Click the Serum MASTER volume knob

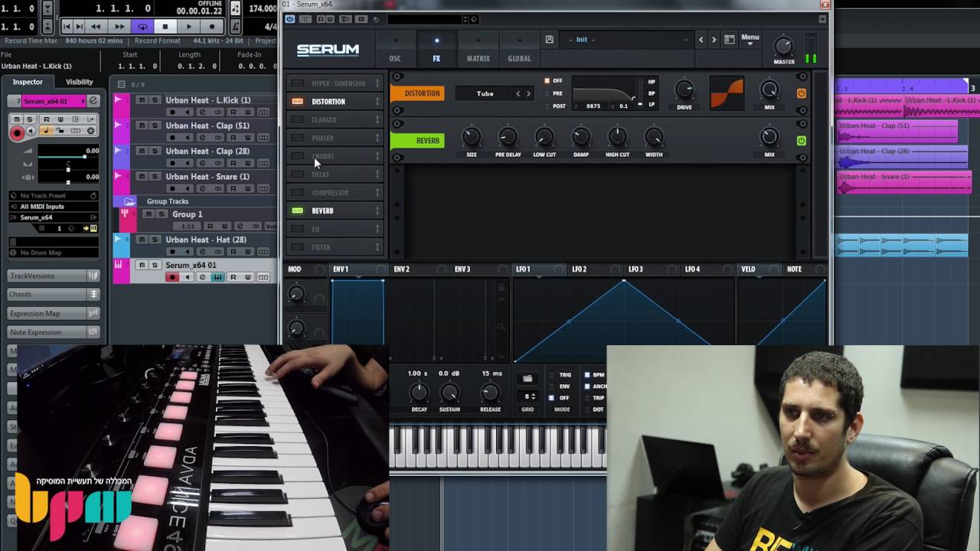tap(783, 46)
